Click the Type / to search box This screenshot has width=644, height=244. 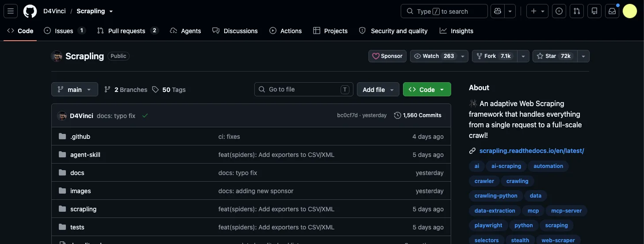point(444,11)
